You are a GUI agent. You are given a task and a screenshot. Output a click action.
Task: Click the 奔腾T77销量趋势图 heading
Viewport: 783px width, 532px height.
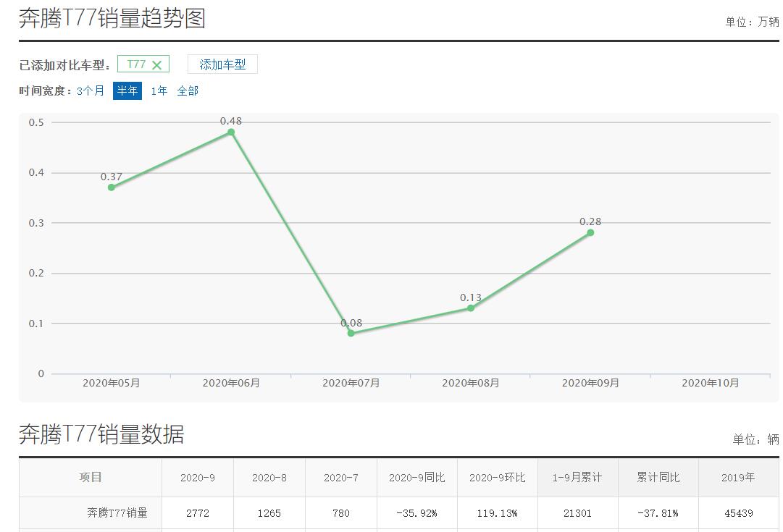point(112,19)
